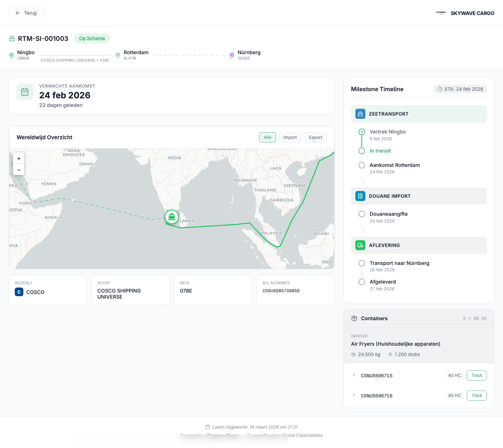Track container CSNU5596716
This screenshot has height=448, width=503.
click(x=476, y=396)
